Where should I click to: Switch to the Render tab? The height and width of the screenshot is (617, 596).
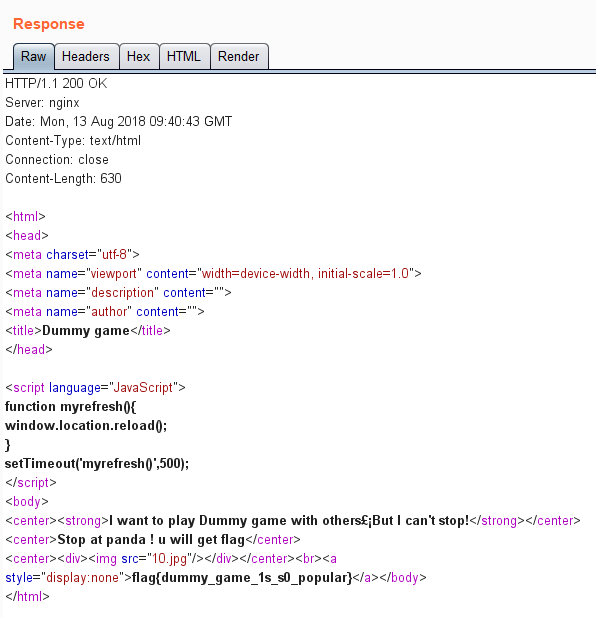(x=239, y=57)
